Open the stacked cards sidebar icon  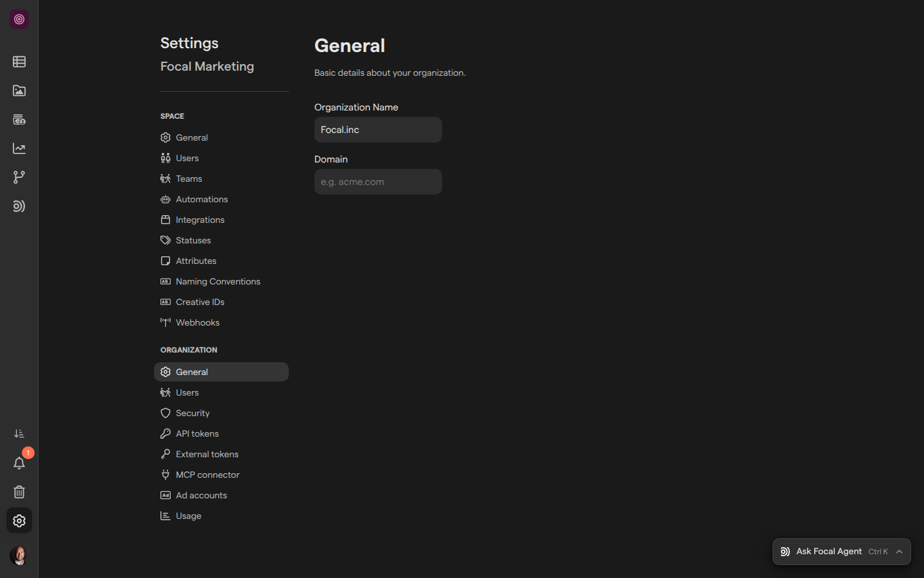tap(19, 119)
